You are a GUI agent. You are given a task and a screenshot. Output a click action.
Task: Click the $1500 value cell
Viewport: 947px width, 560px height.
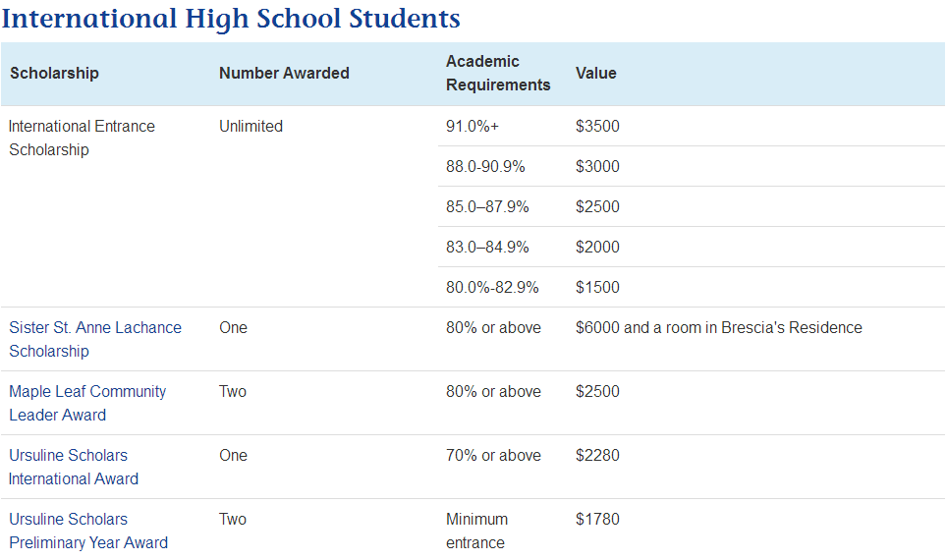coord(597,288)
